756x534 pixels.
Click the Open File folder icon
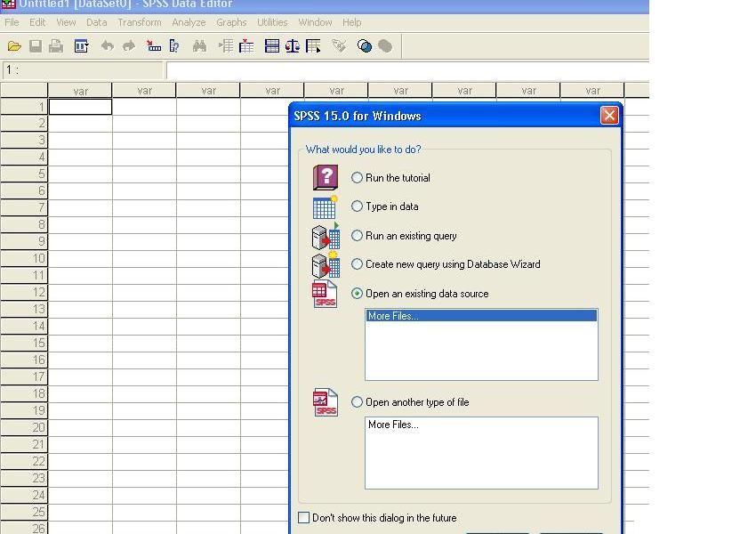14,46
